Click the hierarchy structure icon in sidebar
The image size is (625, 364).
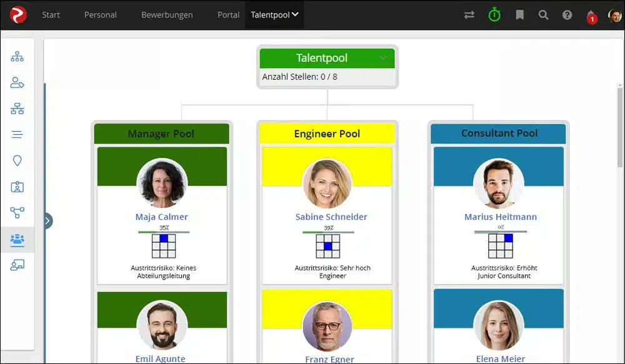(17, 108)
